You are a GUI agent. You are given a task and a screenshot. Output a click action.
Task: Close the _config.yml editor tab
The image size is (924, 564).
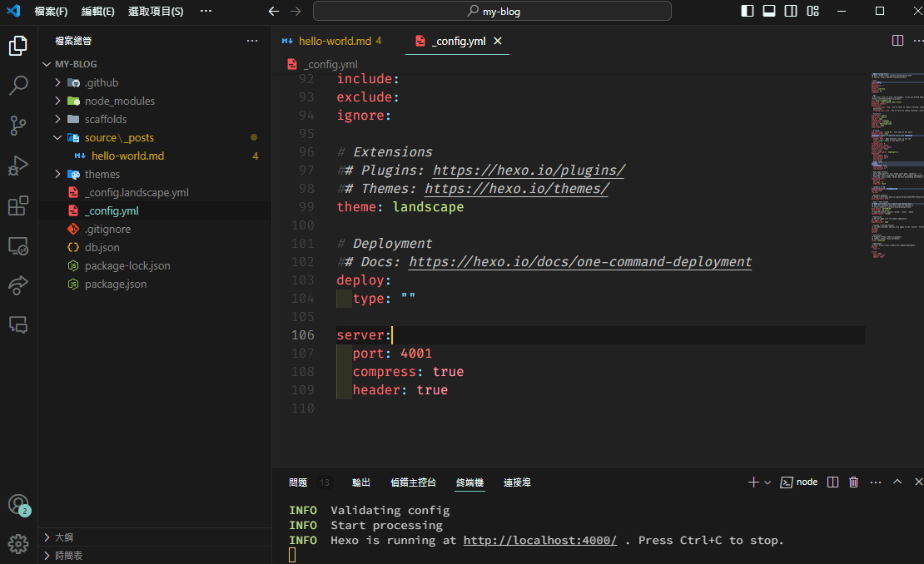coord(498,41)
